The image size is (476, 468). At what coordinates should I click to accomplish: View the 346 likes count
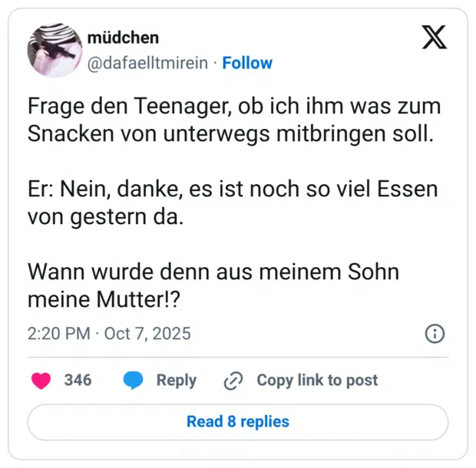pyautogui.click(x=78, y=380)
